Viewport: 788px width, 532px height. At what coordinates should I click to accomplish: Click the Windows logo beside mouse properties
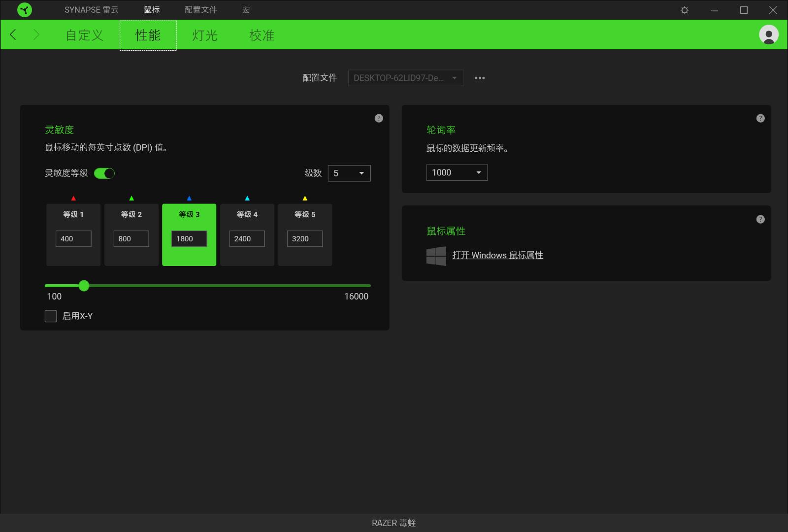click(436, 256)
